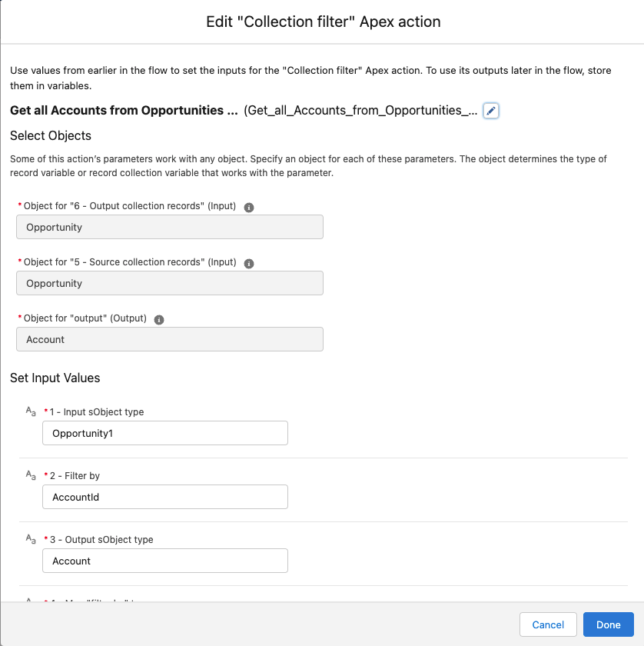Click the data type icon beside Output sObject type
The image size is (644, 646).
click(x=31, y=539)
